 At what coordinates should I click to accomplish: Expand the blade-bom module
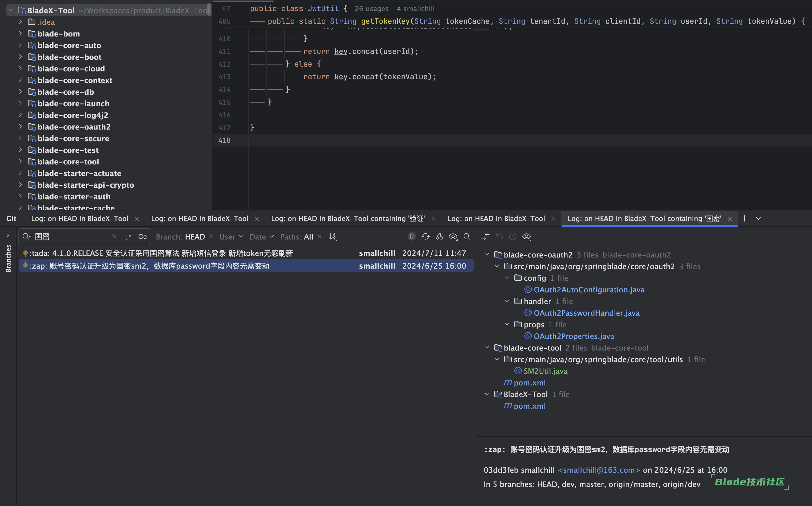point(20,34)
